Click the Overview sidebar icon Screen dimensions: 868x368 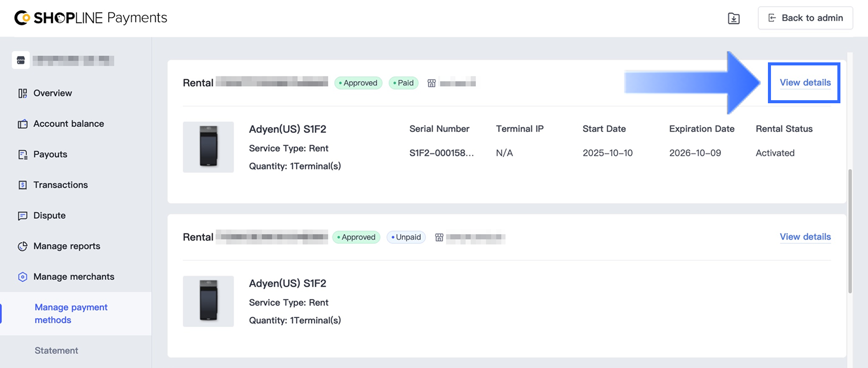click(x=22, y=93)
